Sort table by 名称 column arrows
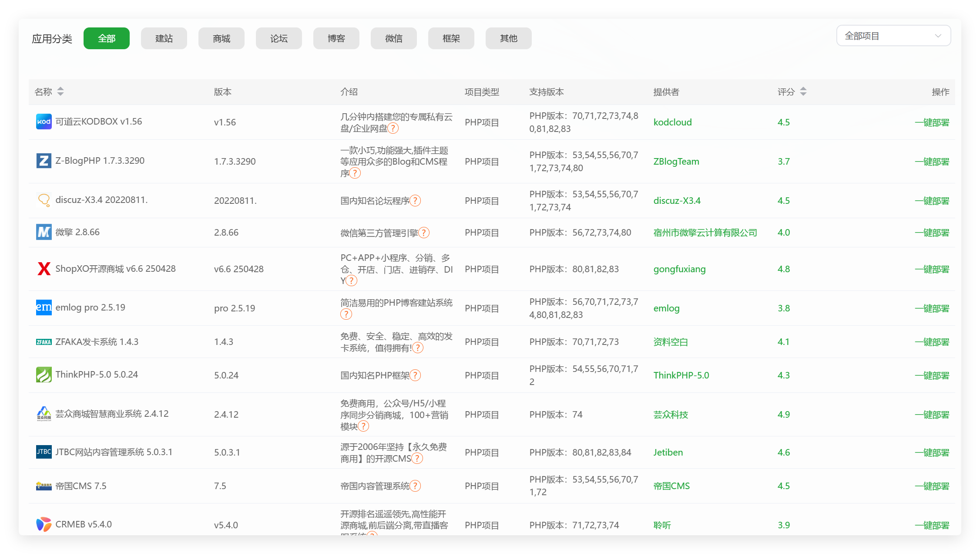The height and width of the screenshot is (554, 980). click(x=60, y=91)
